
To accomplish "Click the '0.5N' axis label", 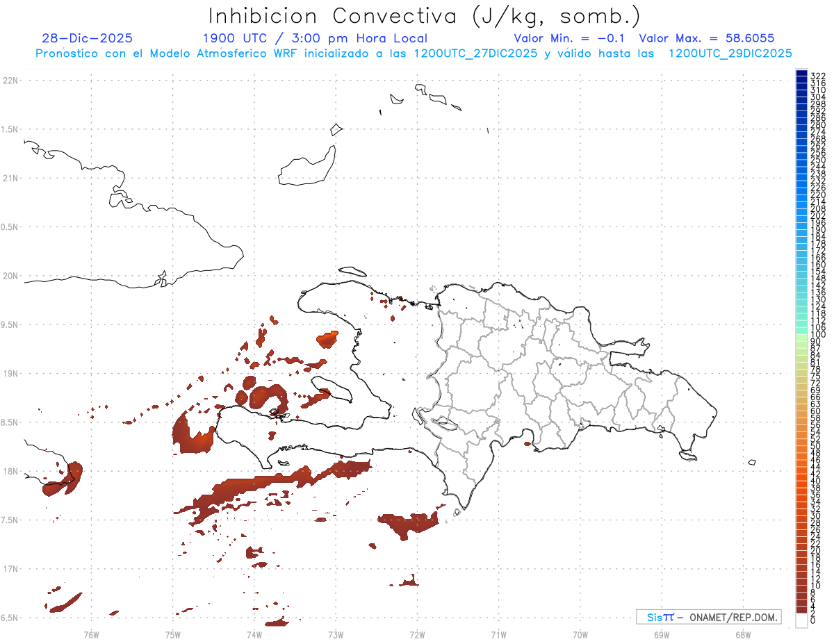I will [10, 227].
